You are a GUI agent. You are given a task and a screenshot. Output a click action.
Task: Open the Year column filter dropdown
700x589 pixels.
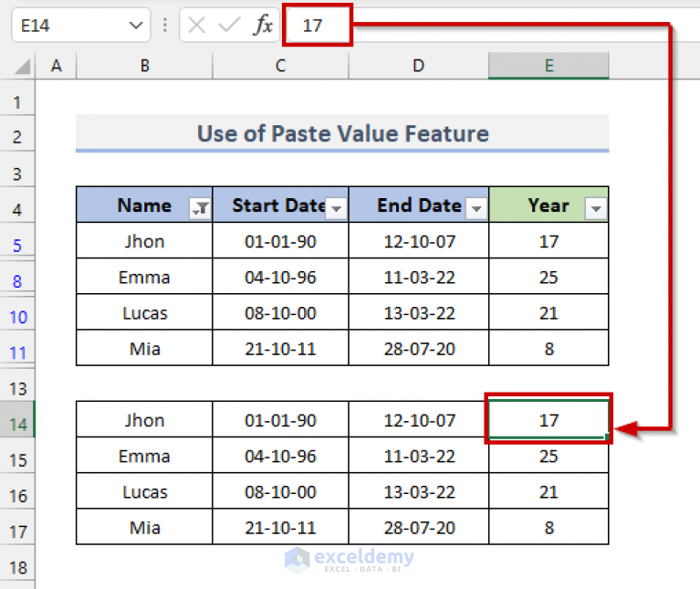(596, 209)
